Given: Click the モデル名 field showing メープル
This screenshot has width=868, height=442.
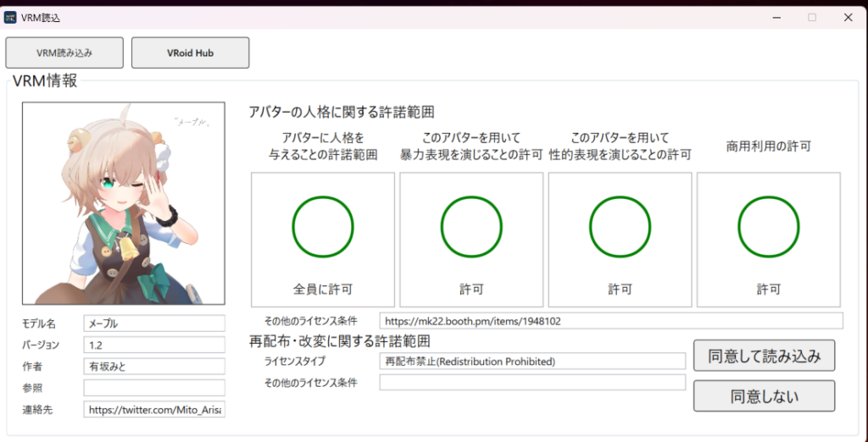Looking at the screenshot, I should tap(154, 323).
